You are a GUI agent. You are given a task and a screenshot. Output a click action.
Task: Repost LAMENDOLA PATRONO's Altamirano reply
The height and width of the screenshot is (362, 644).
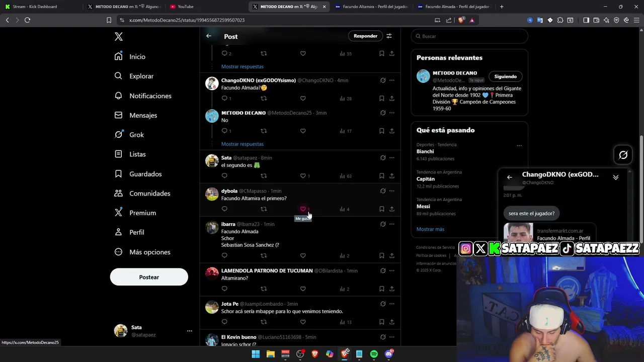264,289
